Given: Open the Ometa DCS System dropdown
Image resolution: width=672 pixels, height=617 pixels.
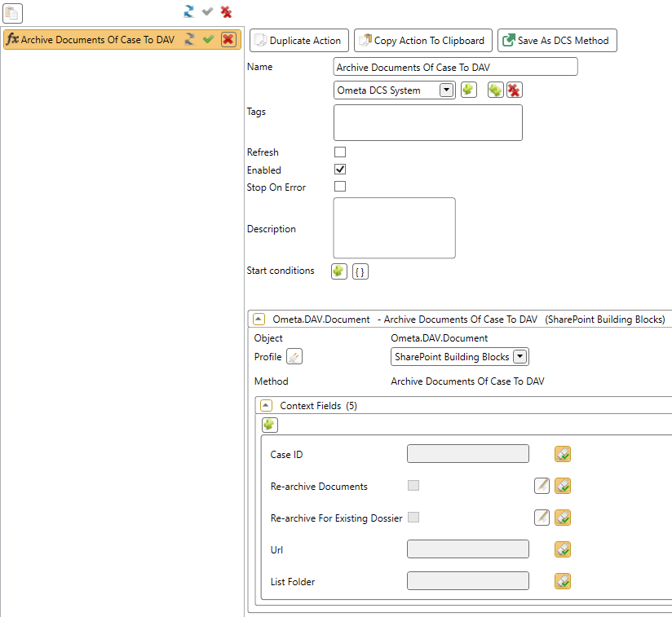Looking at the screenshot, I should (x=447, y=90).
